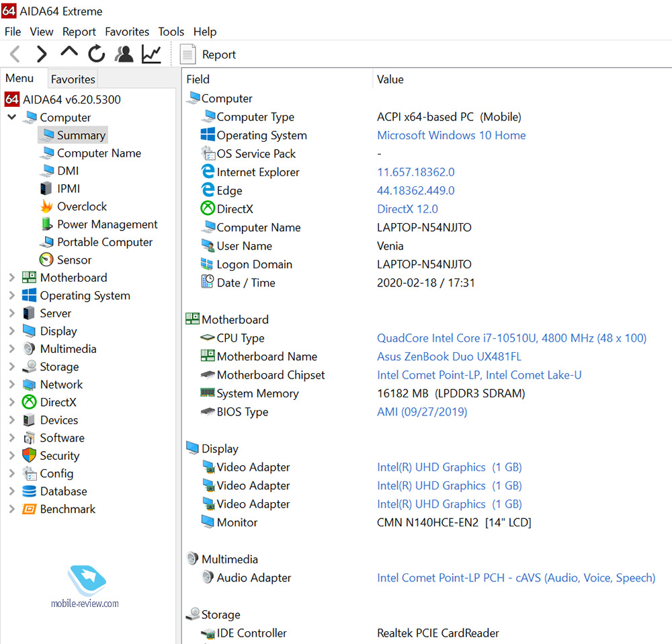
Task: Click the Database stack icon
Action: (x=29, y=491)
